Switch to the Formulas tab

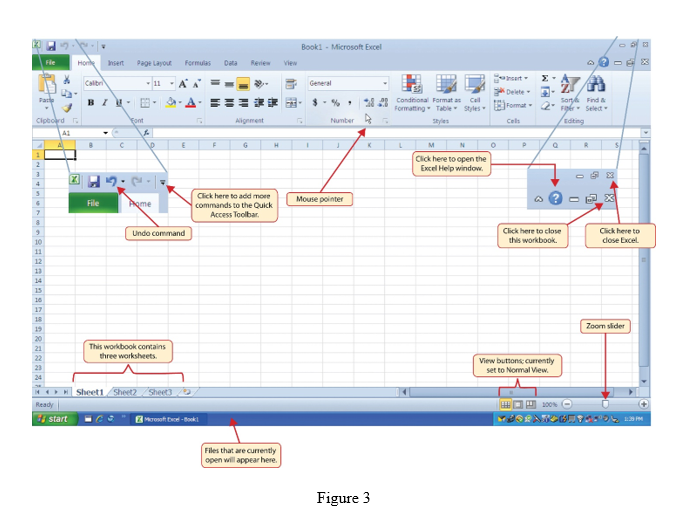coord(198,63)
